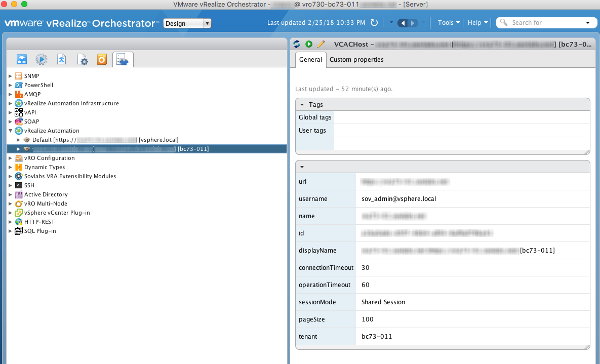Click the green run workflow icon
The image size is (600, 364).
[x=309, y=44]
